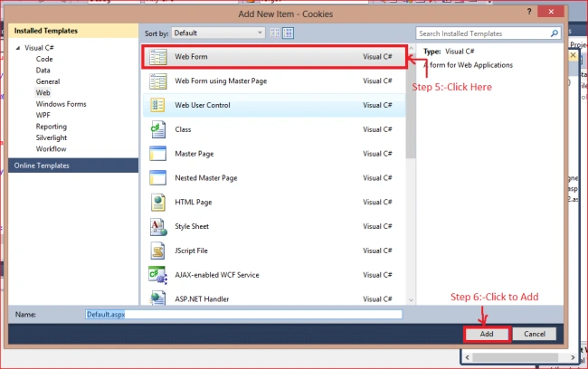
Task: Choose the HTML Page globe icon
Action: click(x=158, y=202)
